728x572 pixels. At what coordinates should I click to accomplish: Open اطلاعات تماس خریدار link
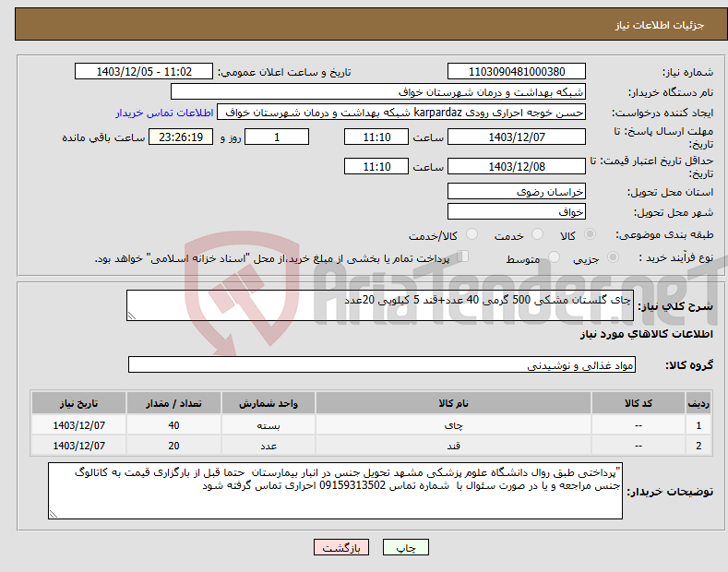[x=164, y=113]
